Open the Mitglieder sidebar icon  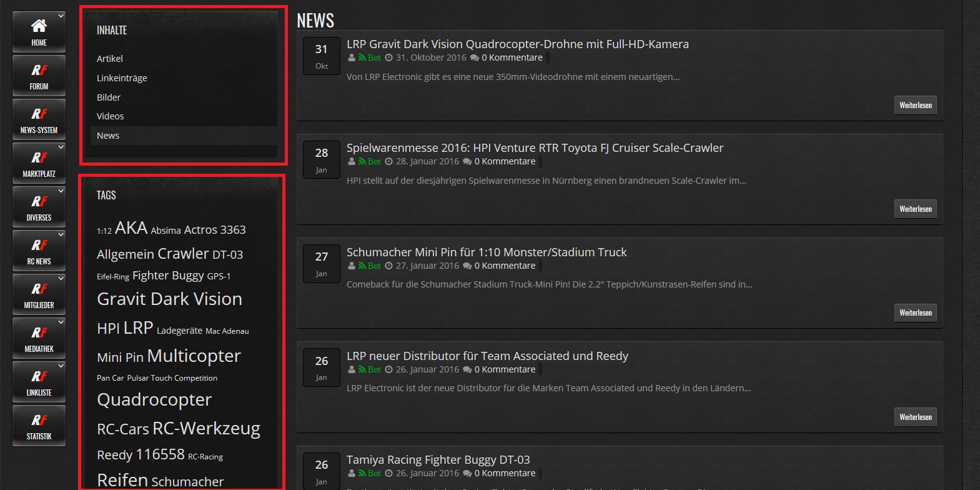coord(39,294)
